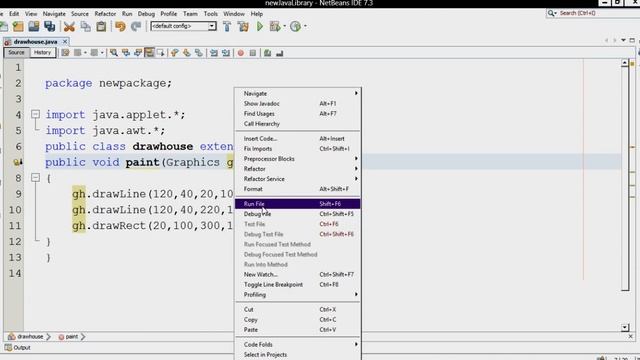640x360 pixels.
Task: Choose Toggle Line Breakpoint entry
Action: 298,284
